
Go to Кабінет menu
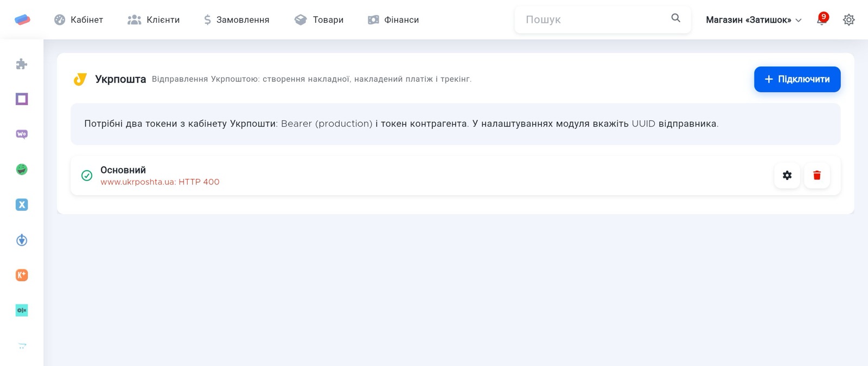point(79,20)
